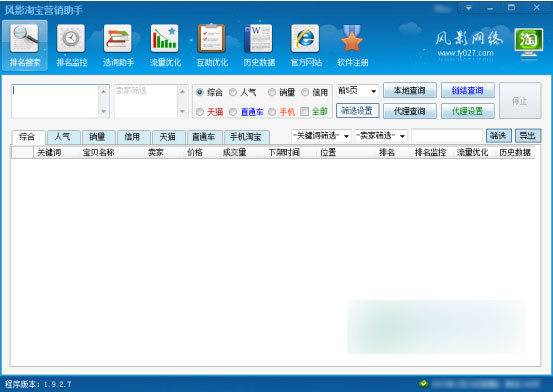Tick the 全部 checkbox
Viewport: 553px width, 392px height.
coord(304,112)
